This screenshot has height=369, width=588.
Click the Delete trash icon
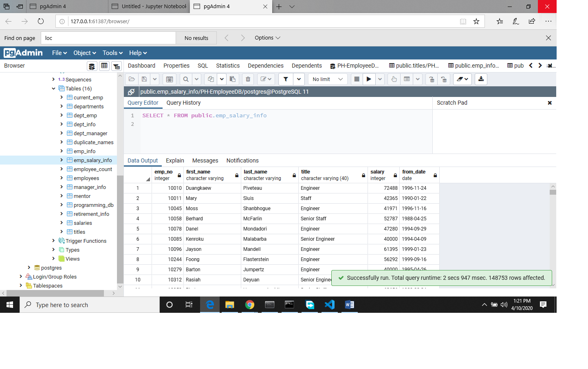pyautogui.click(x=248, y=79)
